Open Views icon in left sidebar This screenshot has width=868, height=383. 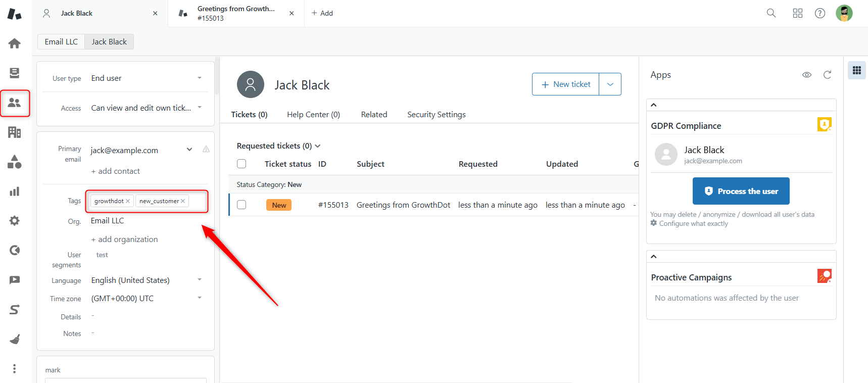15,73
